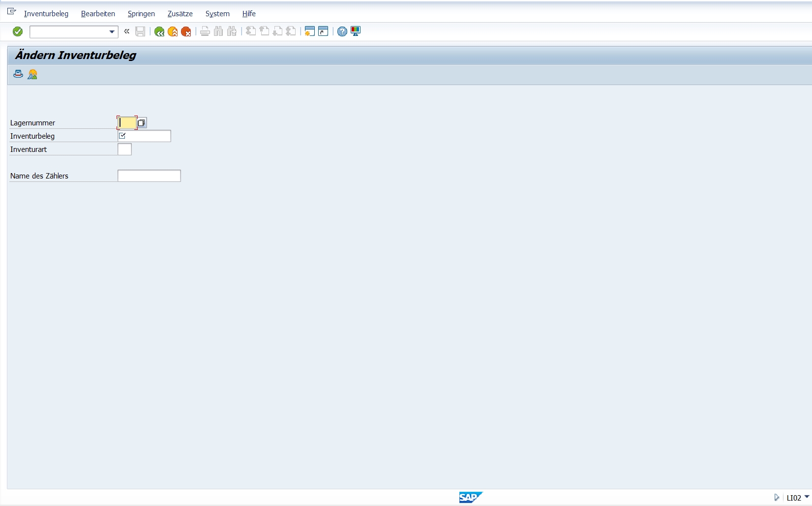
Task: Open the Zusätze menu
Action: [180, 14]
